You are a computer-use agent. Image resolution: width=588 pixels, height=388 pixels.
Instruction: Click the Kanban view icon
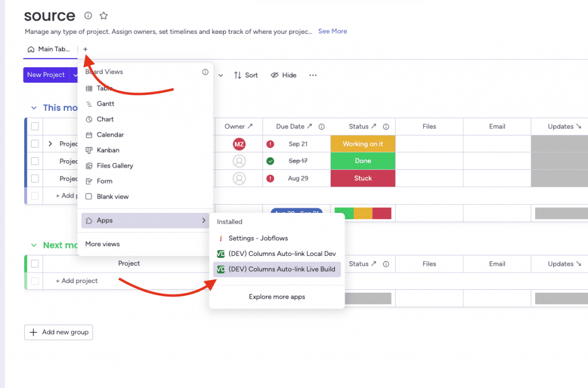(x=89, y=150)
